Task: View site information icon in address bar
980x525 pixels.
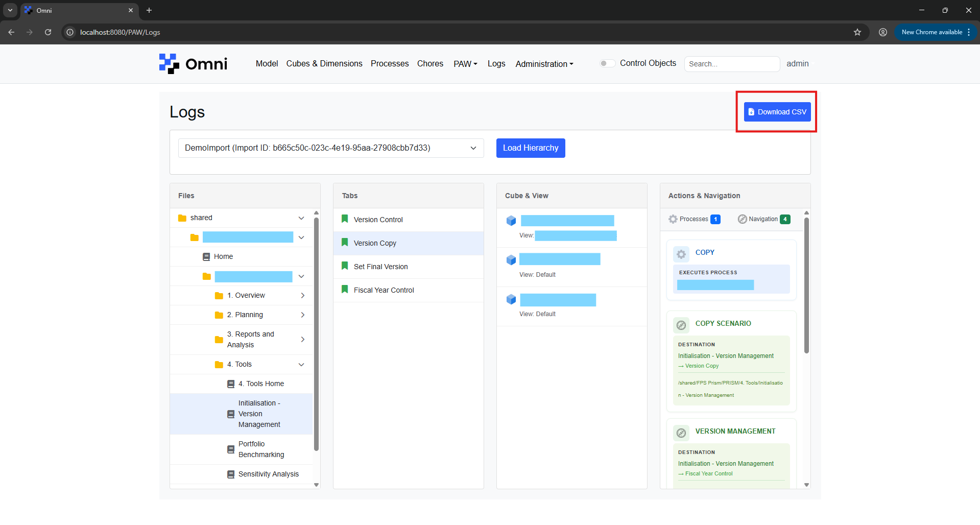Action: pos(70,32)
